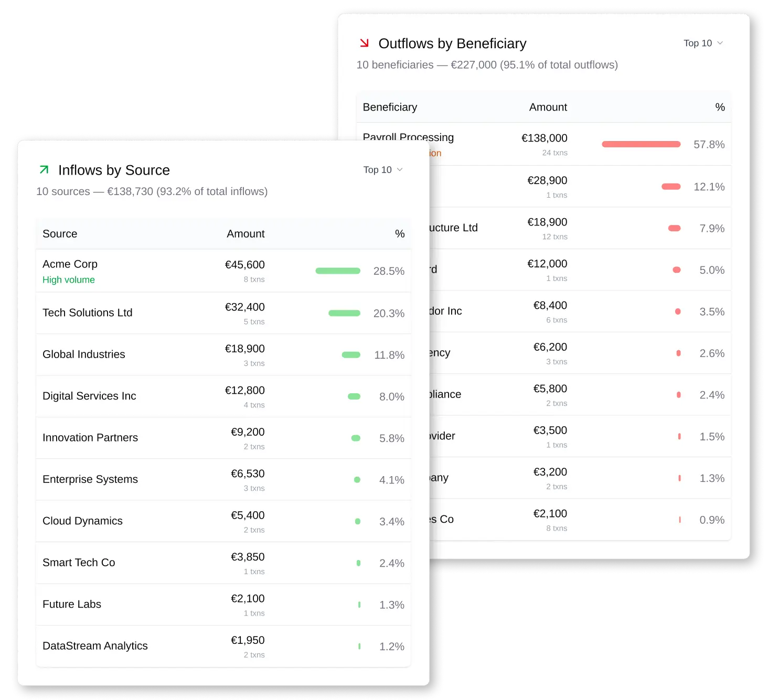Click the 0.9% percentage value
The image size is (768, 700).
(712, 520)
